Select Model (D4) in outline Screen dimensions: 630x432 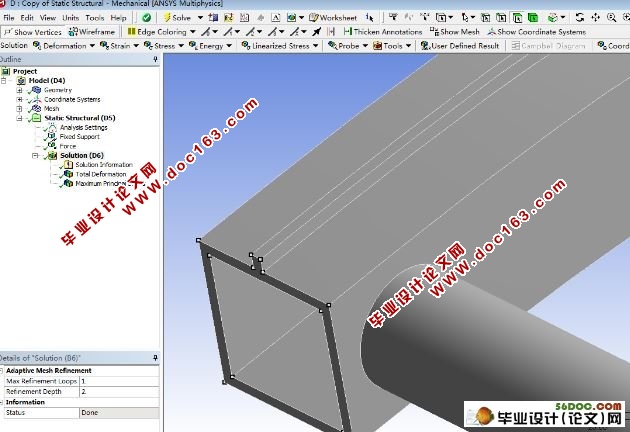47,80
